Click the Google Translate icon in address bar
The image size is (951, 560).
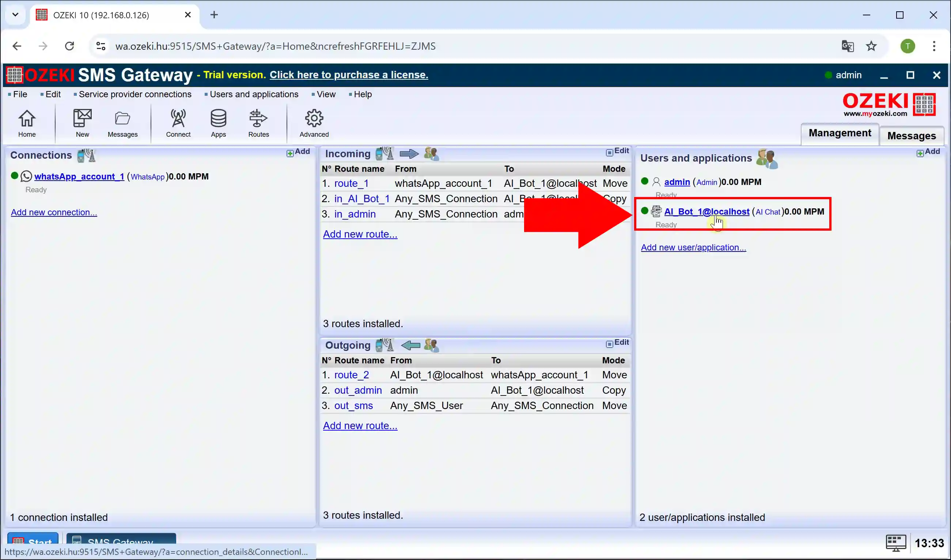[x=848, y=46]
